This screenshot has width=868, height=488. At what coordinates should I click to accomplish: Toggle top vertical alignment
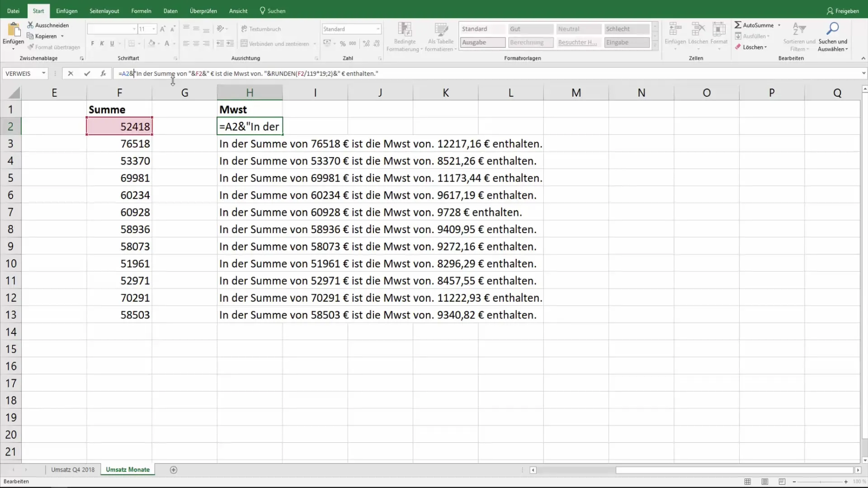pyautogui.click(x=186, y=29)
